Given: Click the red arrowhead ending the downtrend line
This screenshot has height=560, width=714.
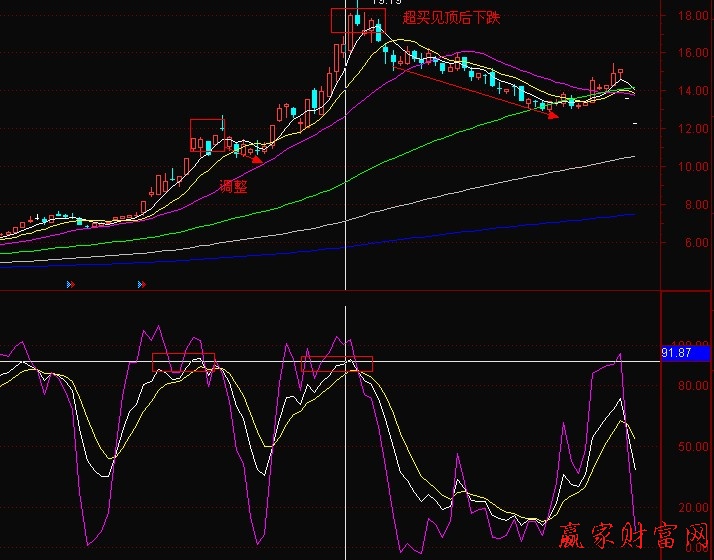Looking at the screenshot, I should (x=552, y=114).
